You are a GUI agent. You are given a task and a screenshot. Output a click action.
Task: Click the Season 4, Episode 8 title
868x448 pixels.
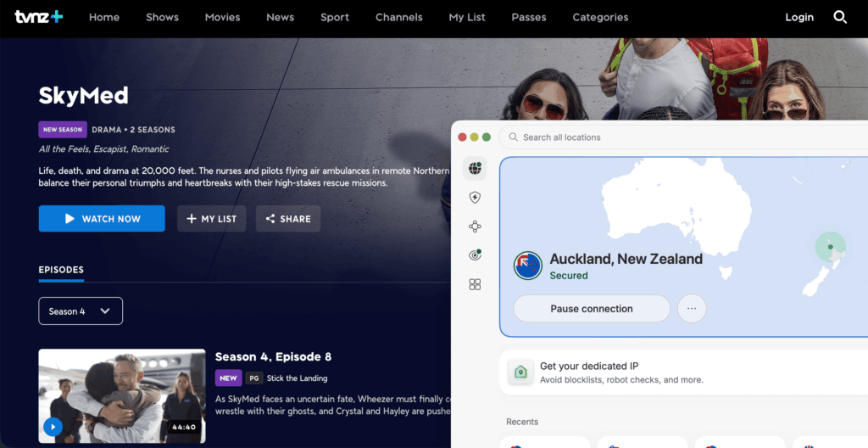273,356
